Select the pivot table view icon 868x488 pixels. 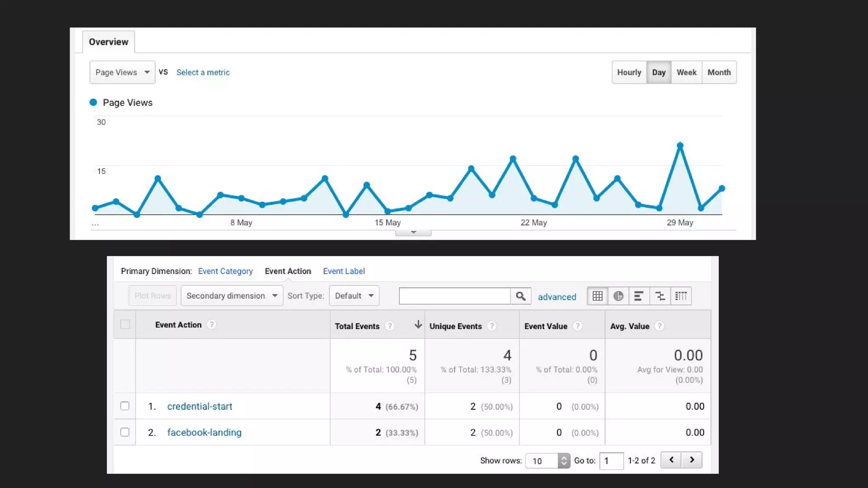click(681, 296)
